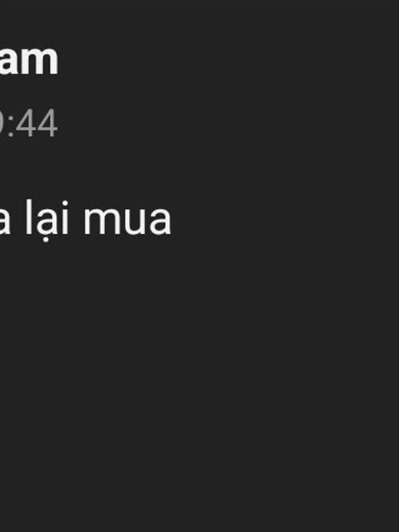
Task: Click the letter "i" in "lại"
Action: coord(65,218)
